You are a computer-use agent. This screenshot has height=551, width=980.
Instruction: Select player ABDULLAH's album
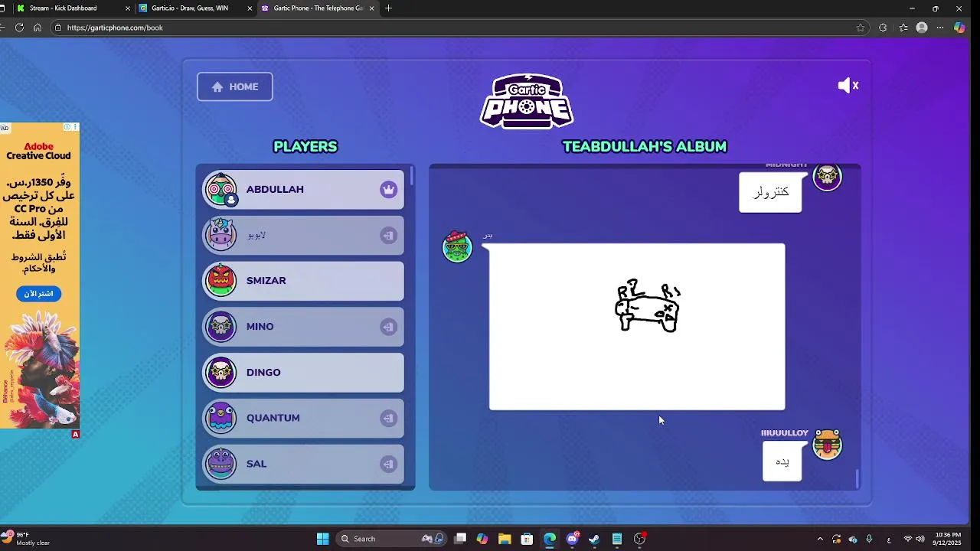(x=303, y=189)
